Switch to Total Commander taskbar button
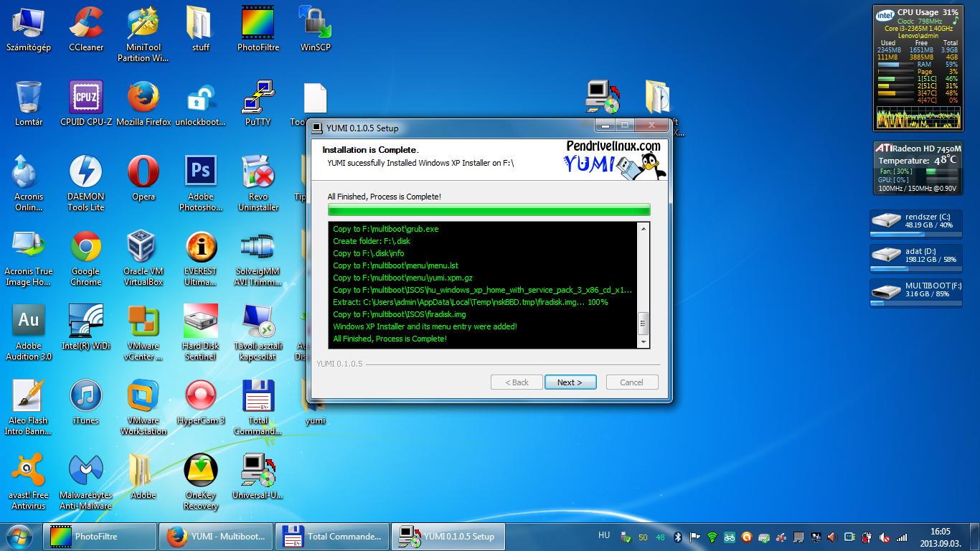The height and width of the screenshot is (551, 980). [332, 536]
